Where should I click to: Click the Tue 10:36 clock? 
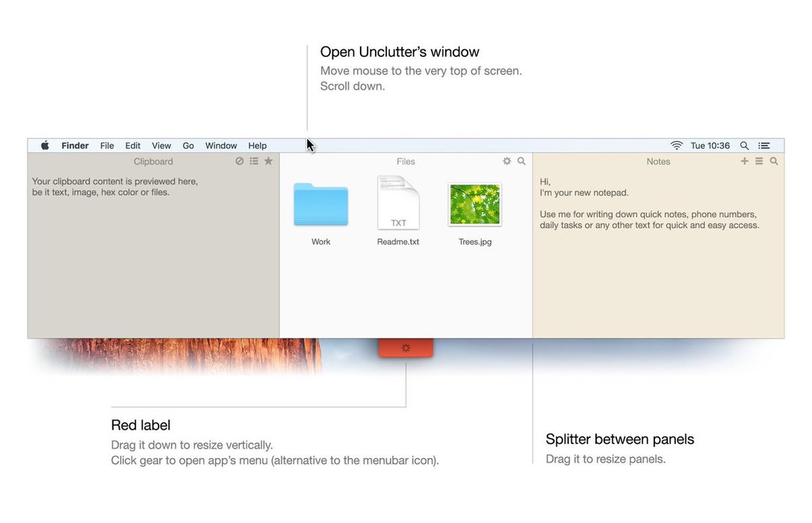pos(710,146)
